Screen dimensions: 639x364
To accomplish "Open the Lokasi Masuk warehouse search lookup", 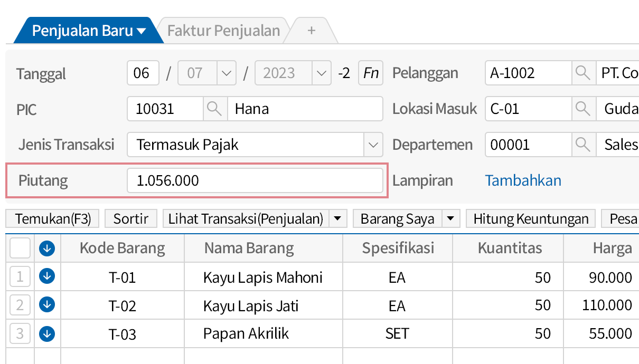I will (x=583, y=109).
